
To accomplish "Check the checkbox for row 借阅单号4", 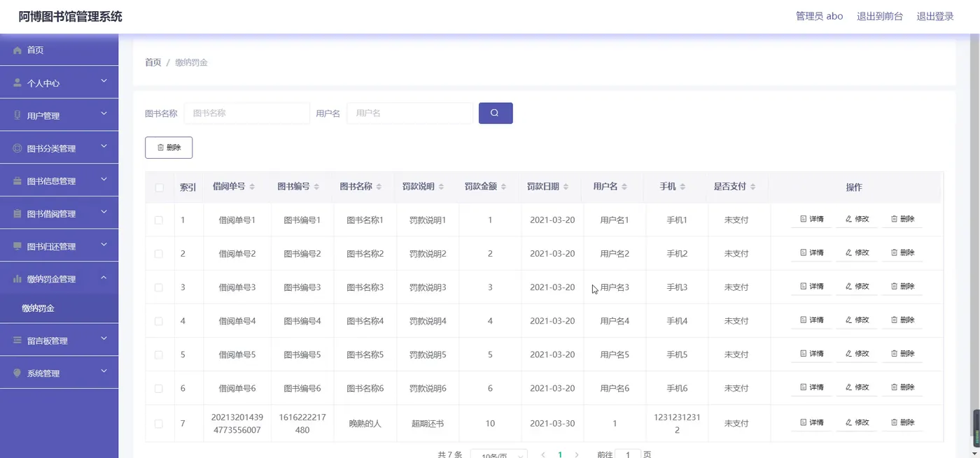I will coord(159,321).
